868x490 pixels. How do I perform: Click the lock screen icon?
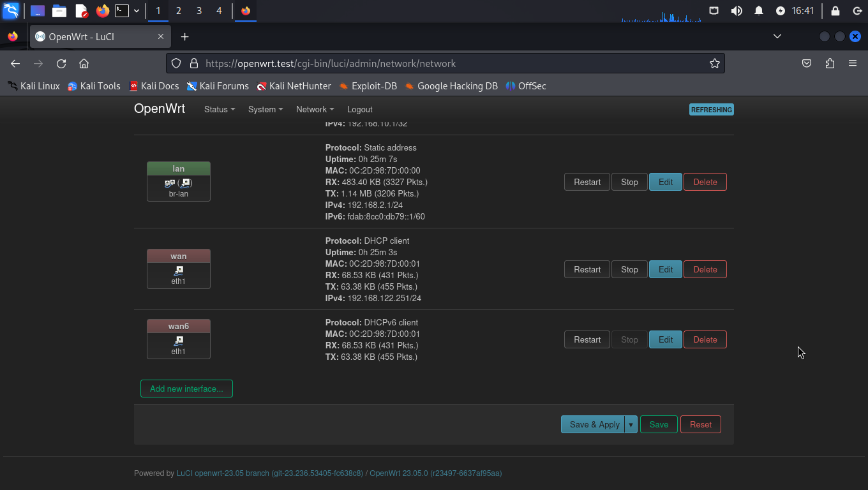coord(835,11)
